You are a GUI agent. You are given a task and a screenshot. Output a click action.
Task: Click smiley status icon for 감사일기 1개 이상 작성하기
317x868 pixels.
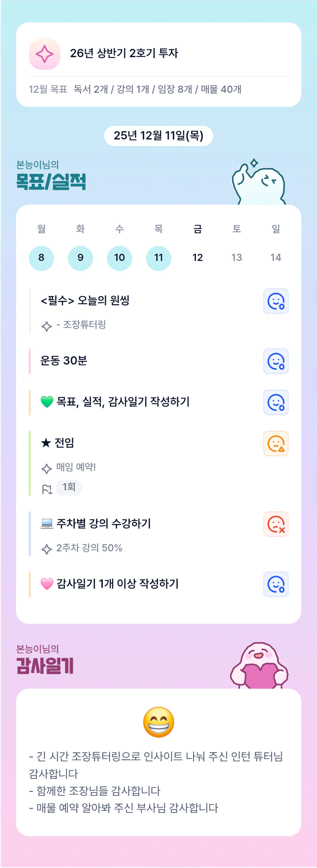tap(276, 584)
